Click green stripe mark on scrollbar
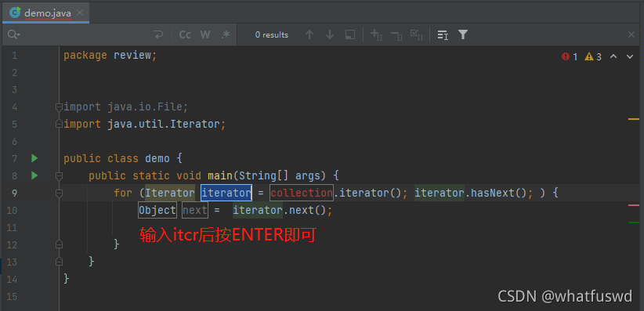Image resolution: width=644 pixels, height=311 pixels. pos(634,222)
